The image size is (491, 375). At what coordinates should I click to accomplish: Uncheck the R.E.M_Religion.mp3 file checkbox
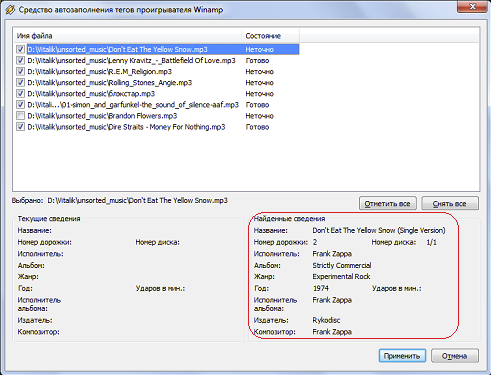point(21,71)
